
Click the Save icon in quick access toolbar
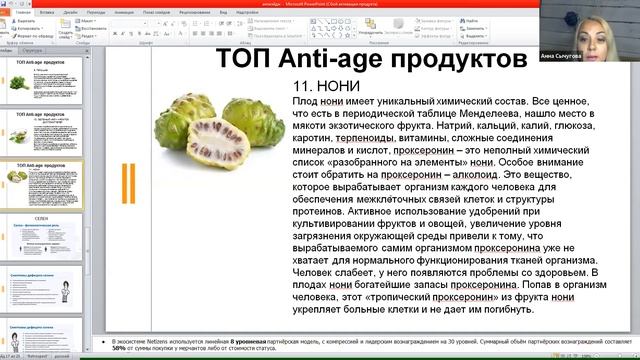[4, 4]
